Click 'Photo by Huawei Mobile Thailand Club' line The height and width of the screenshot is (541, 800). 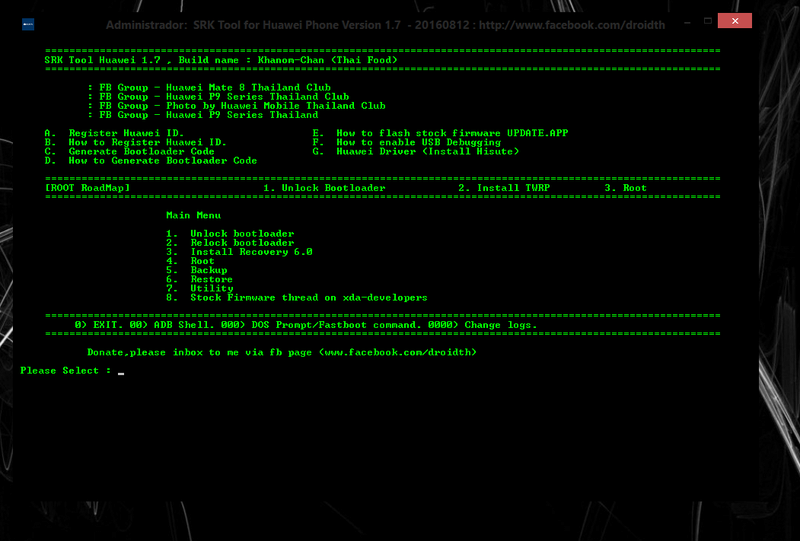pyautogui.click(x=237, y=106)
